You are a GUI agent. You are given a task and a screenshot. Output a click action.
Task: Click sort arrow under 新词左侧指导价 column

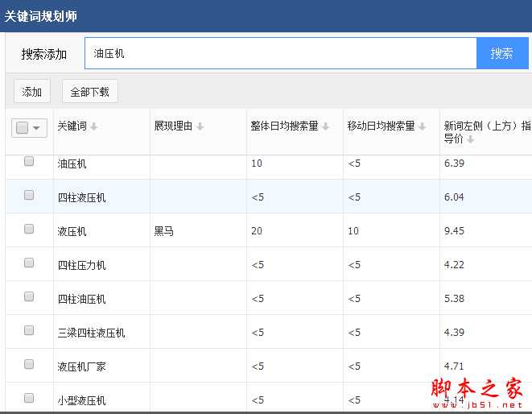(470, 139)
